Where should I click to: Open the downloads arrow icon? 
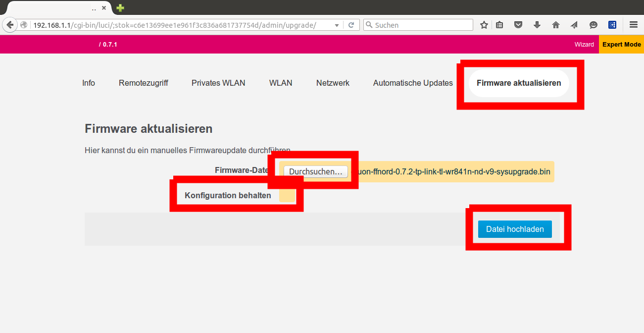point(537,25)
